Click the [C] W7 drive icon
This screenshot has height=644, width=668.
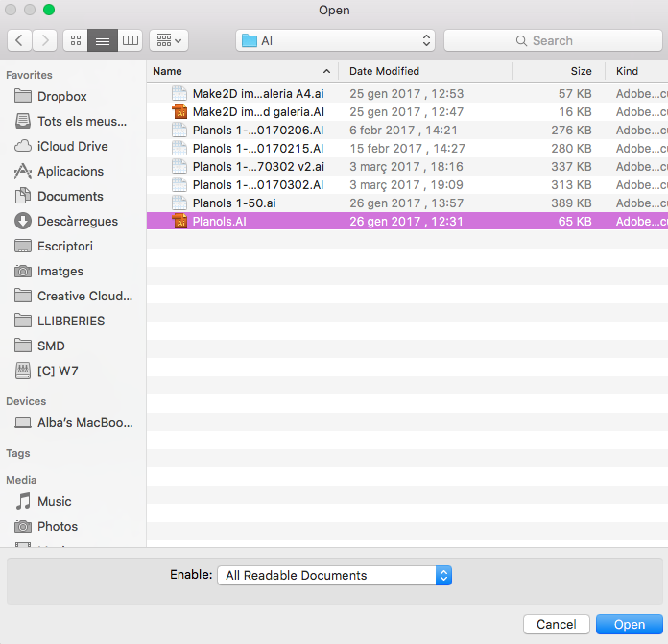click(23, 370)
